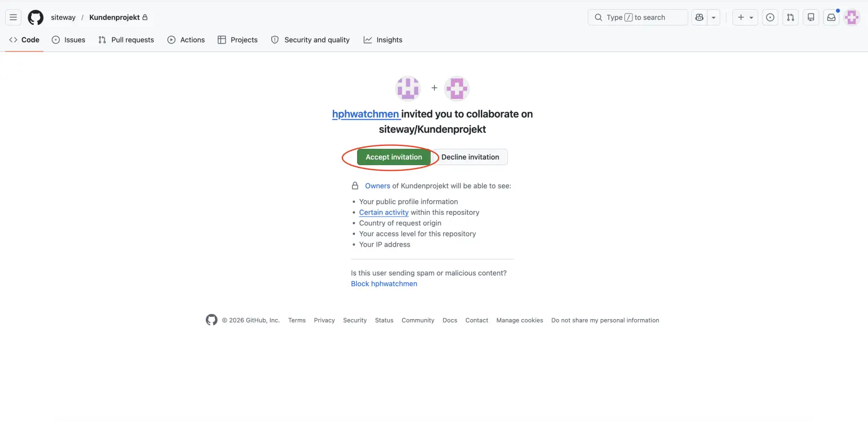Click 'Your access level for this repository' text
This screenshot has width=868, height=422.
[x=418, y=234]
